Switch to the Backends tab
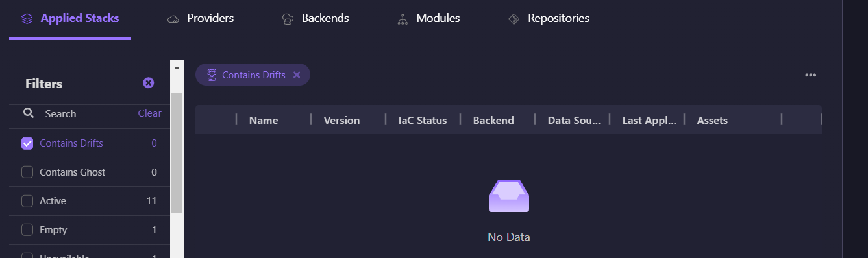The width and height of the screenshot is (868, 258). coord(316,19)
